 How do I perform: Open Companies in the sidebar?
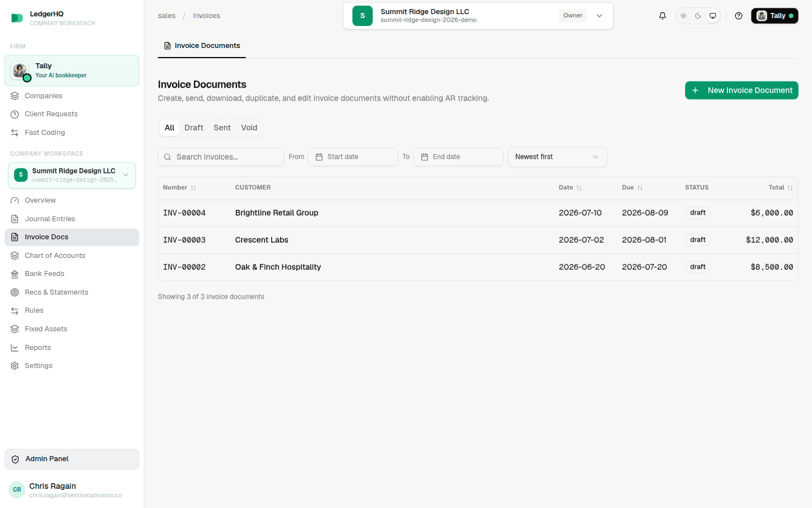[x=72, y=96]
